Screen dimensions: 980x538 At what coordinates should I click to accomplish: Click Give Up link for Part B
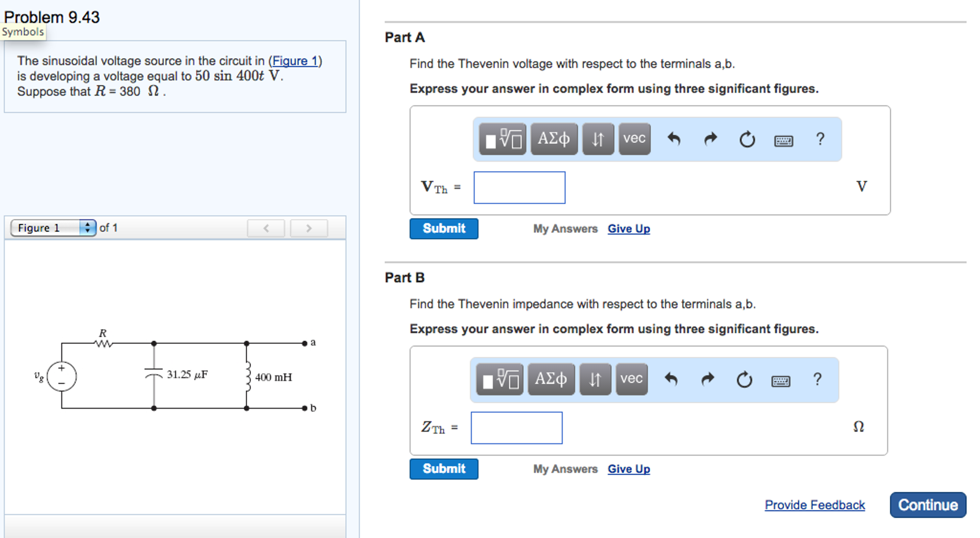(x=628, y=469)
